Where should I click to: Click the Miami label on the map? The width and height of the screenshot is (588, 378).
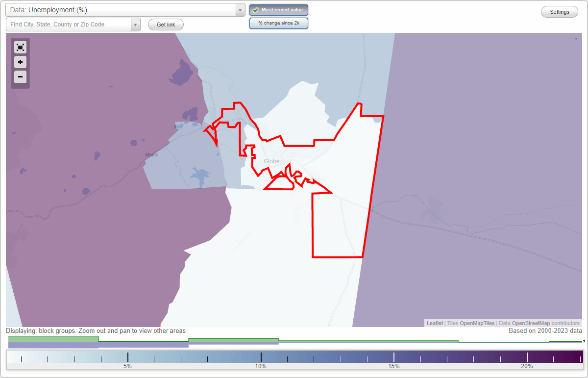151,154
